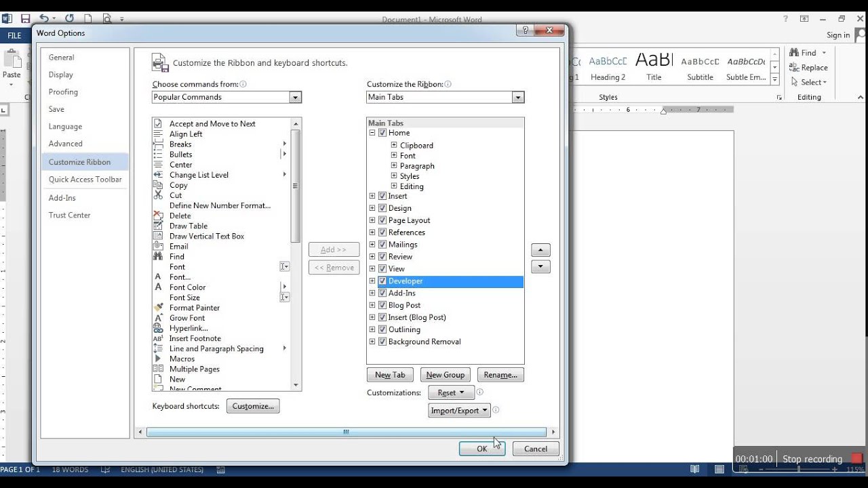The height and width of the screenshot is (488, 868).
Task: Open the Styles dialog launcher icon
Action: 778,98
